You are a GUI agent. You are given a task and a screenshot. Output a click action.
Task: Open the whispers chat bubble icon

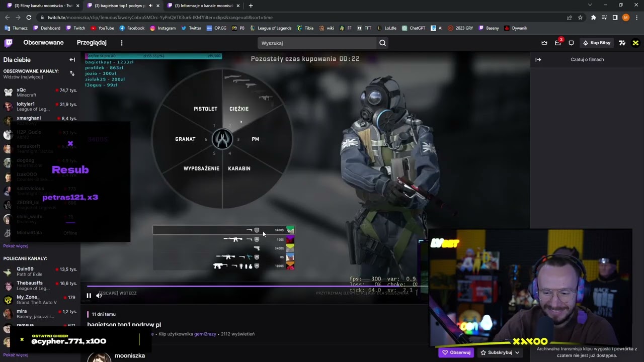tap(571, 43)
